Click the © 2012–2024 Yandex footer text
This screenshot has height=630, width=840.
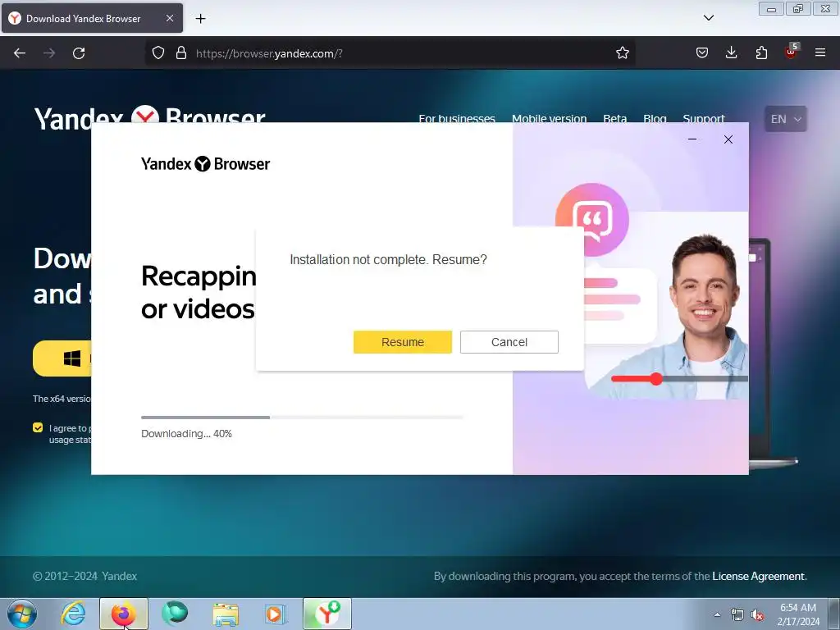point(84,576)
